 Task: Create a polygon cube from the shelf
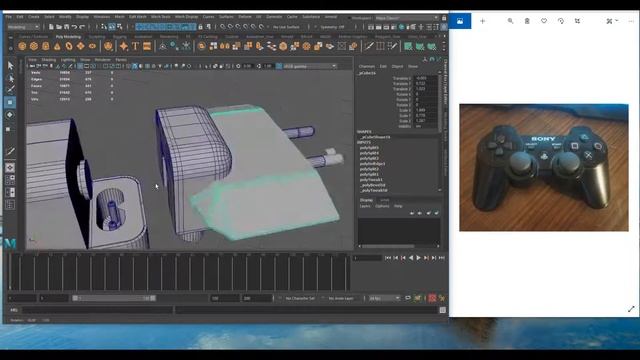pos(34,46)
